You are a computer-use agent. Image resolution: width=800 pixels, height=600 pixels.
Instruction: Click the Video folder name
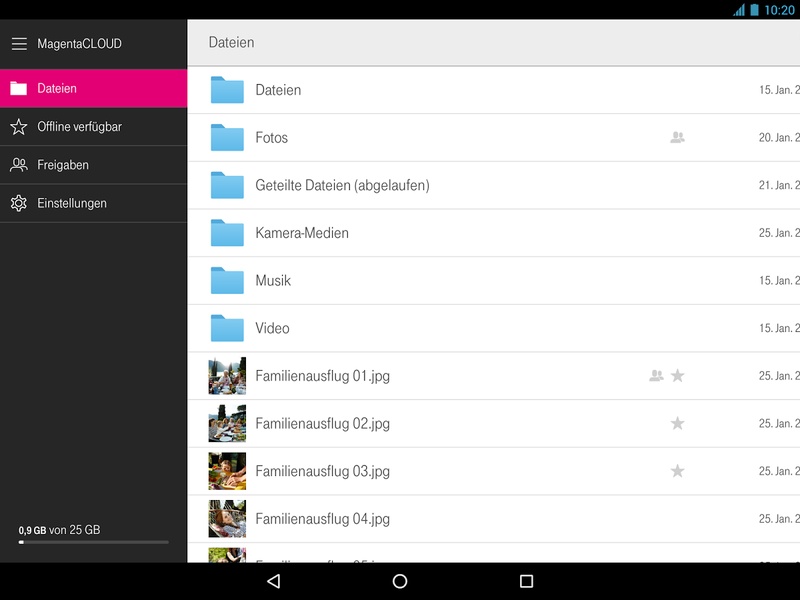point(272,328)
